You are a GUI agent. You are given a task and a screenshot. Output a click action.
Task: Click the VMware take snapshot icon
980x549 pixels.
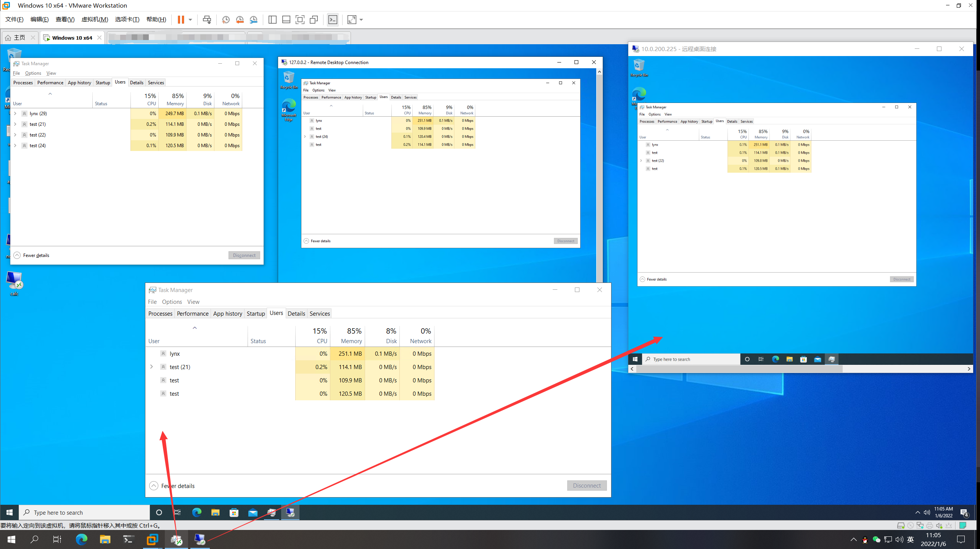(225, 19)
